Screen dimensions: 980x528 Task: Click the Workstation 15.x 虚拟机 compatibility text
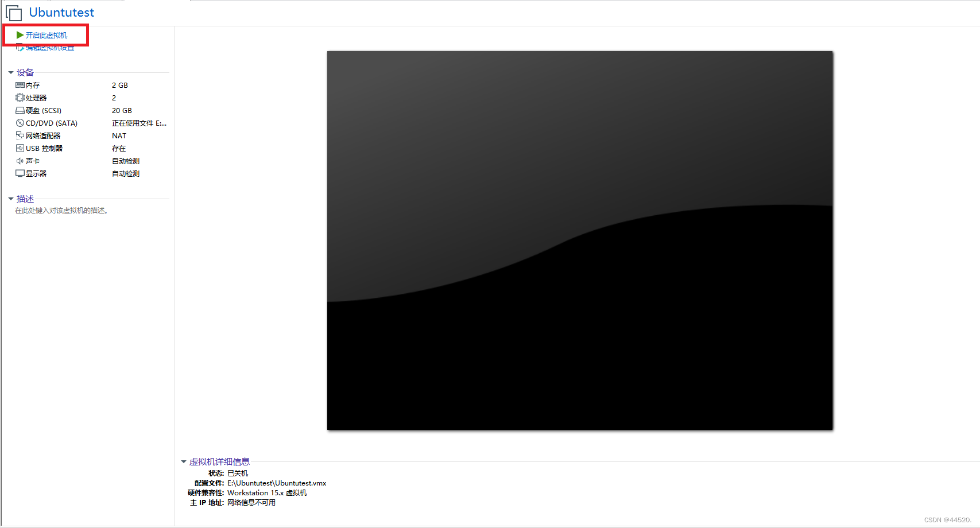tap(267, 493)
